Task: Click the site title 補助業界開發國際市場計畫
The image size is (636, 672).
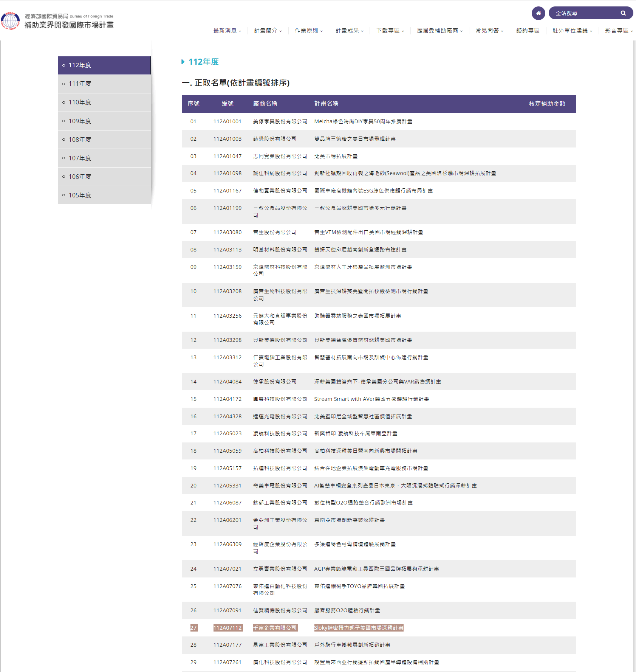Action: pyautogui.click(x=69, y=25)
